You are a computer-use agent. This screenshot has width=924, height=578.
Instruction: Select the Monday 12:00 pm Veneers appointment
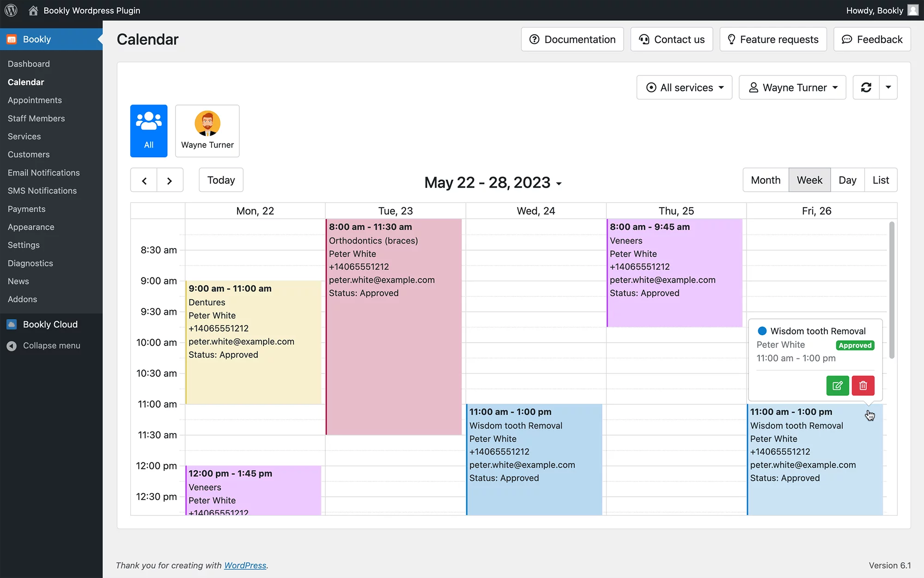click(x=254, y=490)
